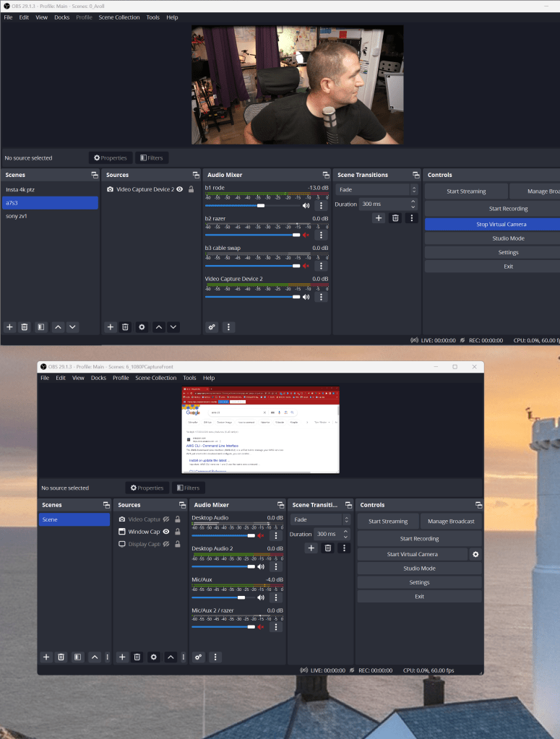560x739 pixels.
Task: Unmute the b2 razer audio channel
Action: coord(306,235)
